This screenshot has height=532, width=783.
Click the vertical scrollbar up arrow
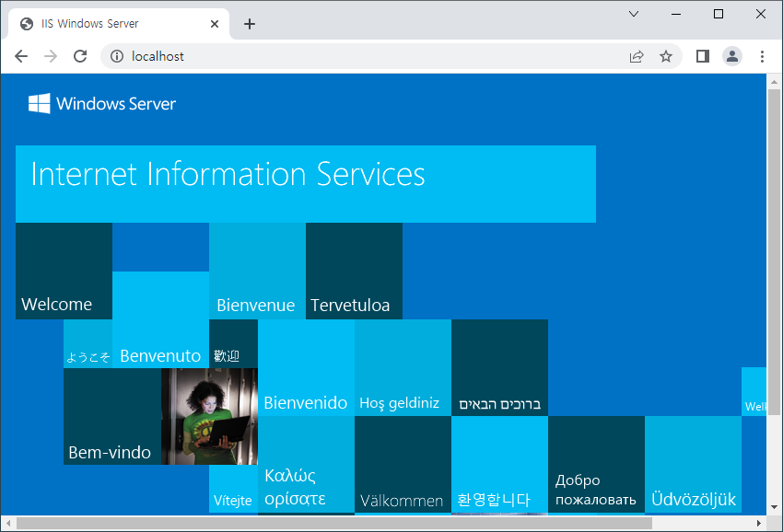774,81
